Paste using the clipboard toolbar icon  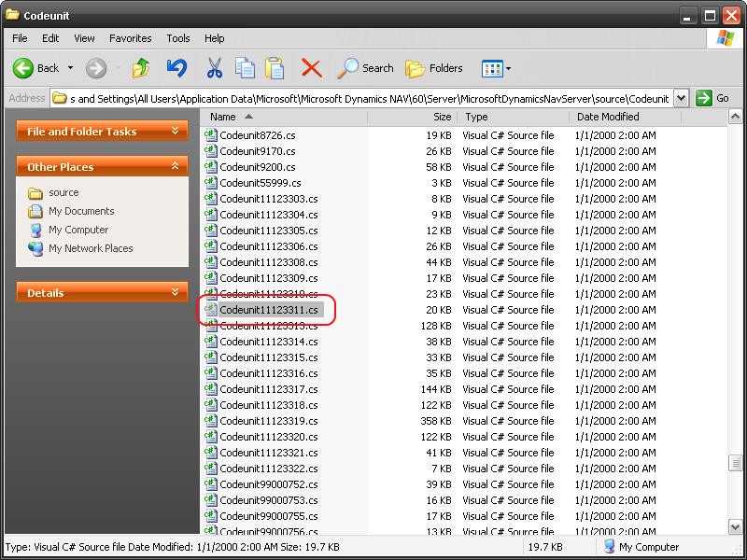click(x=275, y=68)
